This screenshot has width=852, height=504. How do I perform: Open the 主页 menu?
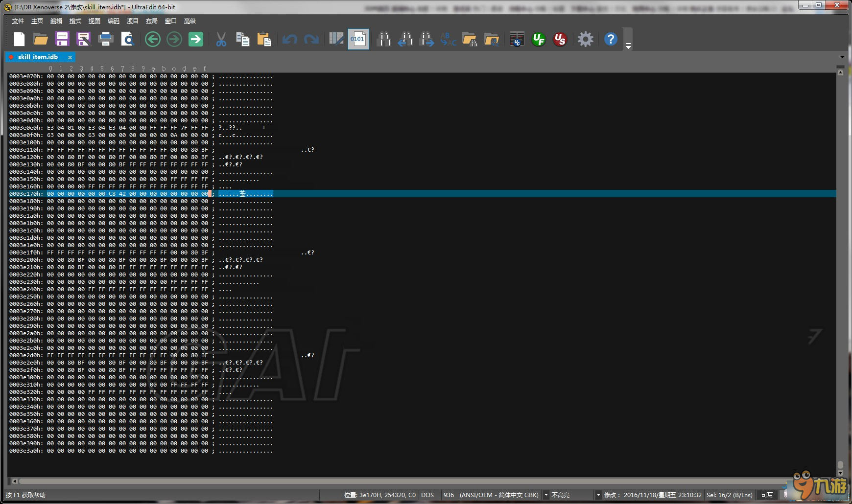[x=37, y=21]
